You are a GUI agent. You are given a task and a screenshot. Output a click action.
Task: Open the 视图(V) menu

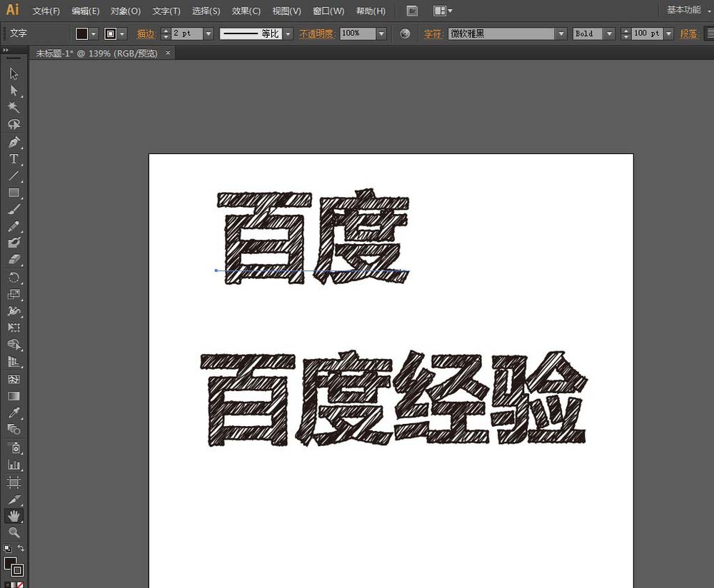tap(286, 11)
